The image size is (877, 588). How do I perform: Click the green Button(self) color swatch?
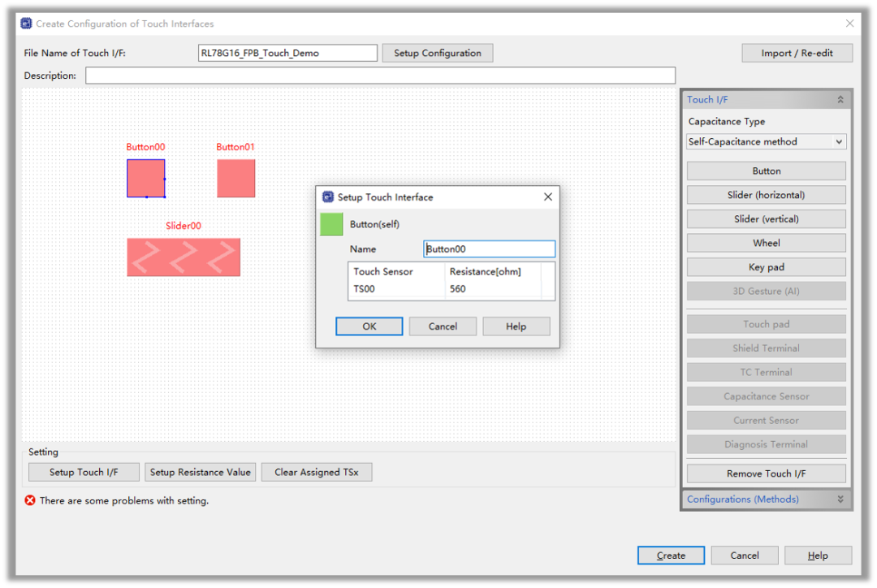click(x=331, y=224)
